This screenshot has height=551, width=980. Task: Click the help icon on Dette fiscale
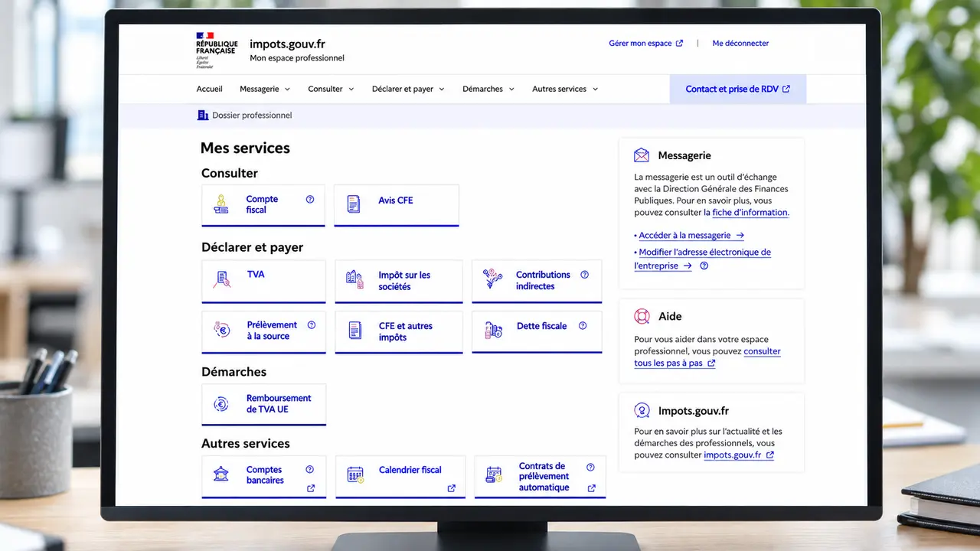(x=583, y=325)
